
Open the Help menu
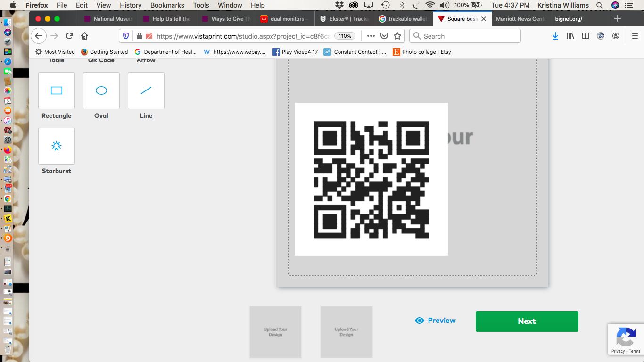pos(258,5)
